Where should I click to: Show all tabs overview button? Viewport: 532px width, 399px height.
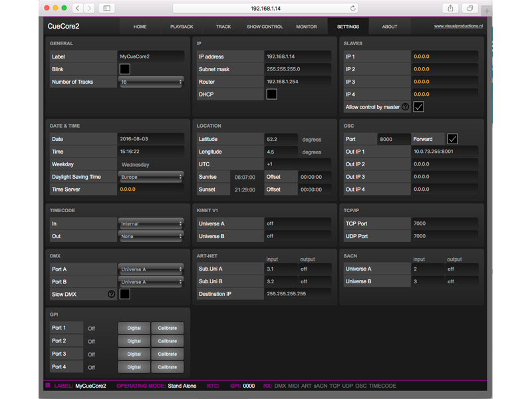click(470, 8)
